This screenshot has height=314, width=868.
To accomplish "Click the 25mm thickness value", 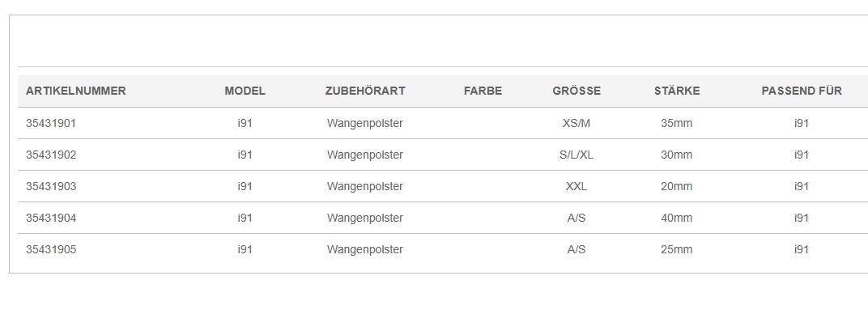I will [676, 249].
